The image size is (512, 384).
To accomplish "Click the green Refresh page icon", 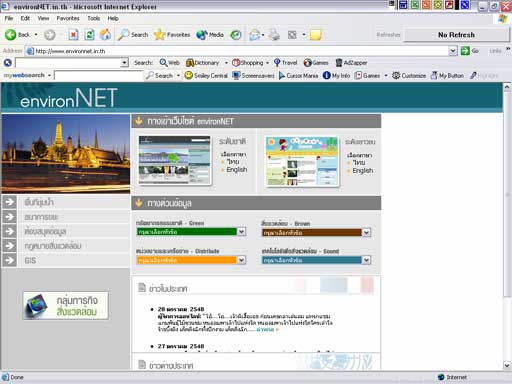I will tap(89, 35).
